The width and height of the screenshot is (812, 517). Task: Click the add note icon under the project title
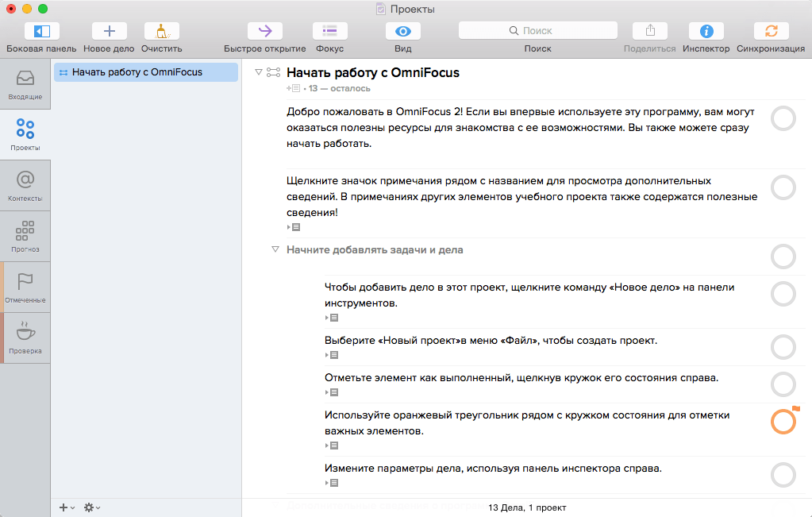(x=293, y=88)
